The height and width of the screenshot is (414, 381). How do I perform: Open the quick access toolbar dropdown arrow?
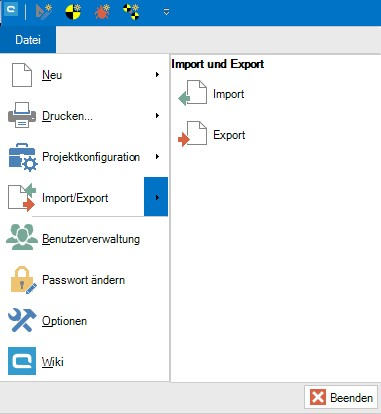point(166,12)
